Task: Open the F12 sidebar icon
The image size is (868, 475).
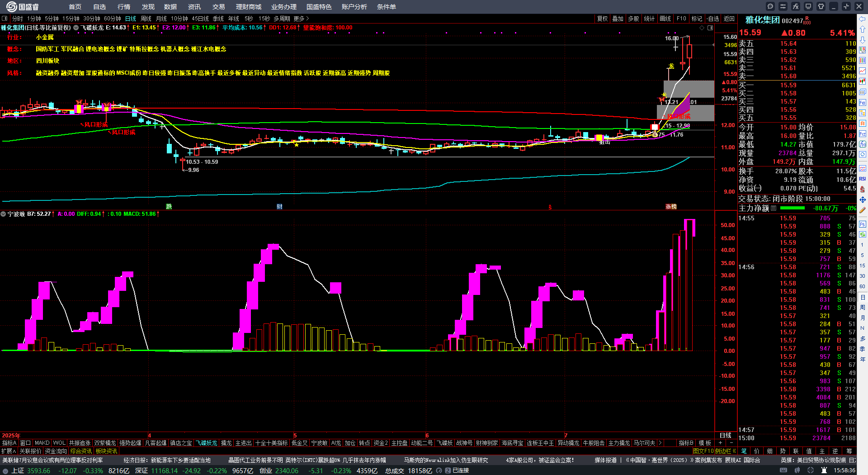Action: point(863,134)
